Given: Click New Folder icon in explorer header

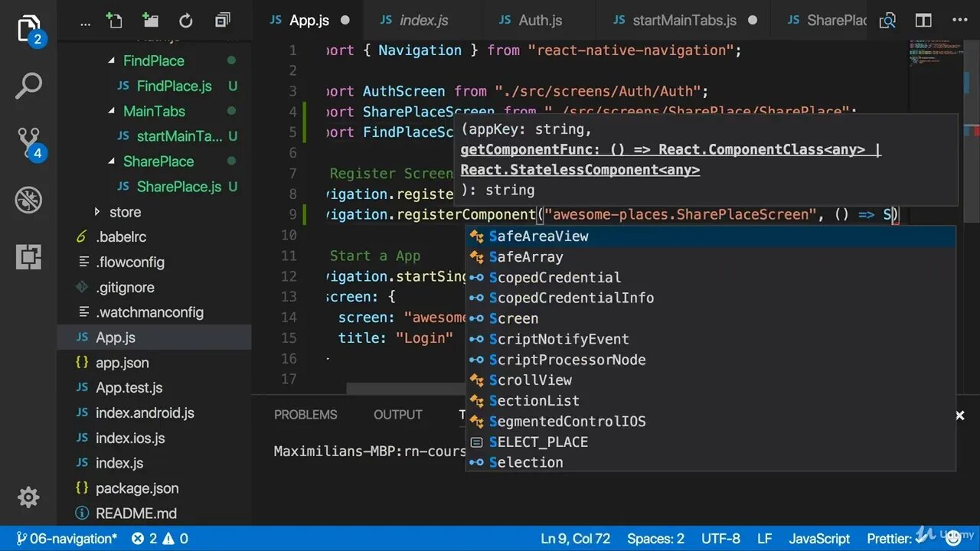Looking at the screenshot, I should (x=150, y=21).
